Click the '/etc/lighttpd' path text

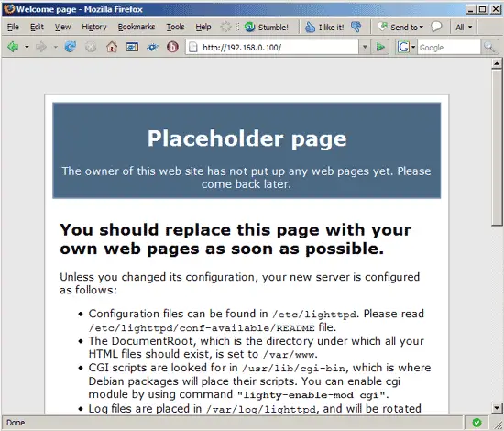(x=314, y=314)
